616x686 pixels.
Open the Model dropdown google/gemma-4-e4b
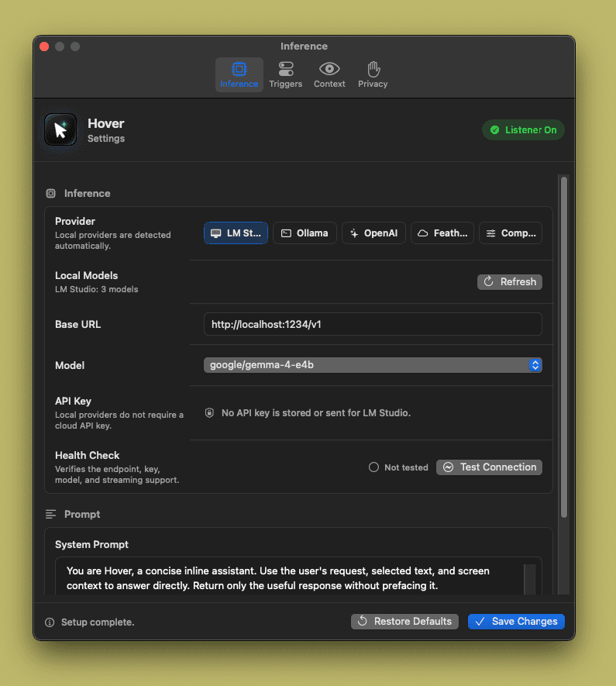pyautogui.click(x=373, y=365)
